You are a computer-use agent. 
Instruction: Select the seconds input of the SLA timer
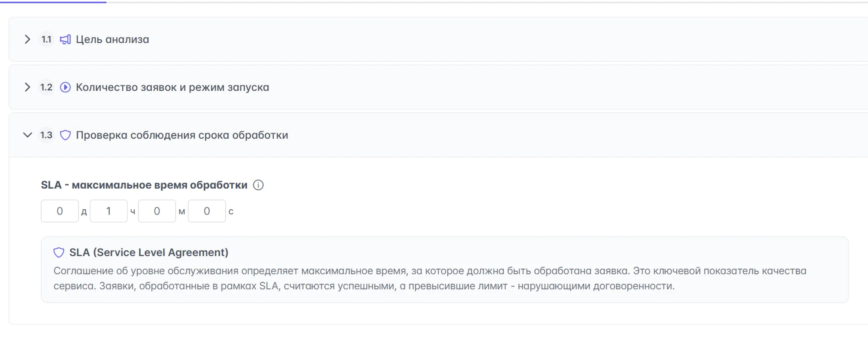[207, 211]
